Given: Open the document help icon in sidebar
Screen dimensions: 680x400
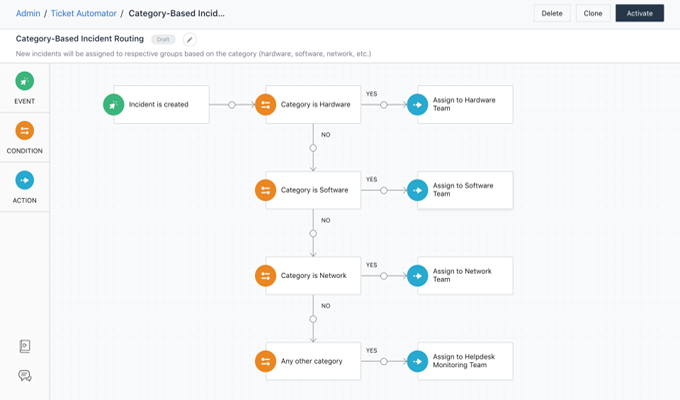Looking at the screenshot, I should coord(25,346).
